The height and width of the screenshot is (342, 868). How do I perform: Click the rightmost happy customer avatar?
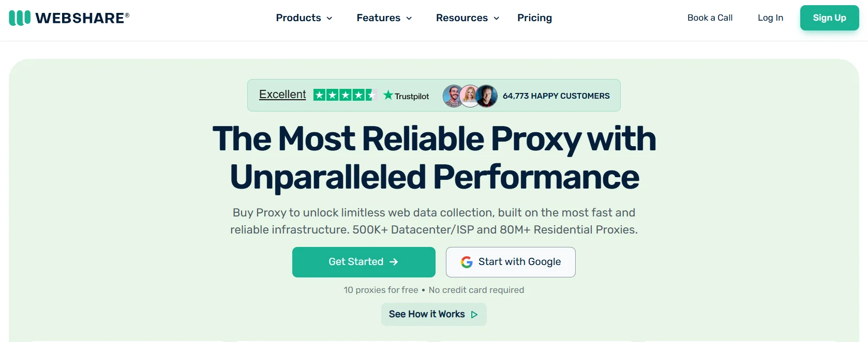coord(487,96)
